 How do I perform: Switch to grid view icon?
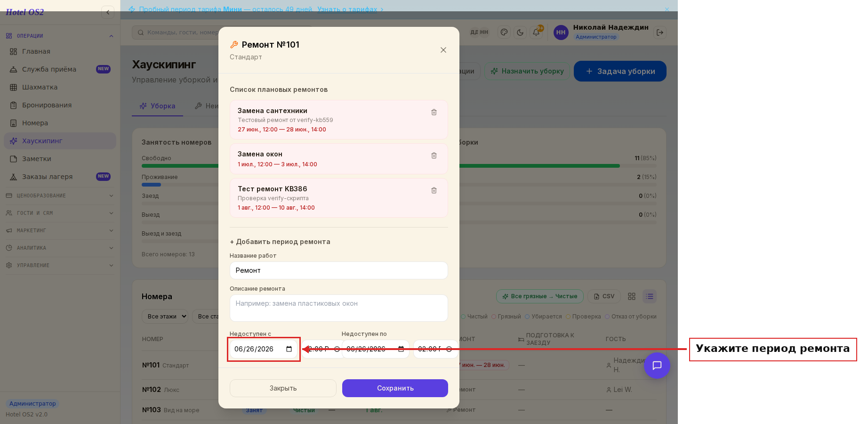coord(632,296)
